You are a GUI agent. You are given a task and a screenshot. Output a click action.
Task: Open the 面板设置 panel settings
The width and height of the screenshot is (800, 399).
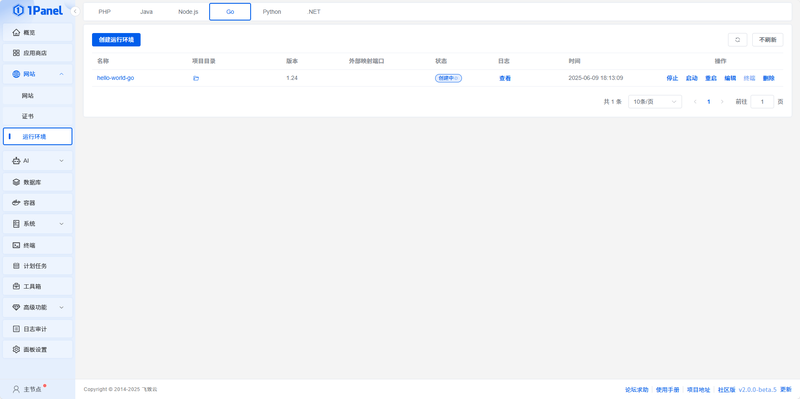coord(38,350)
